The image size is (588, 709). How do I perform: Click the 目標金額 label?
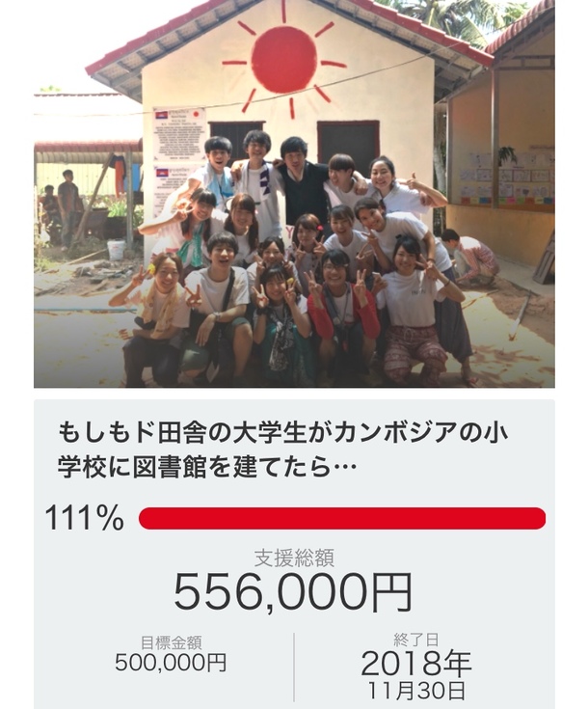(171, 641)
